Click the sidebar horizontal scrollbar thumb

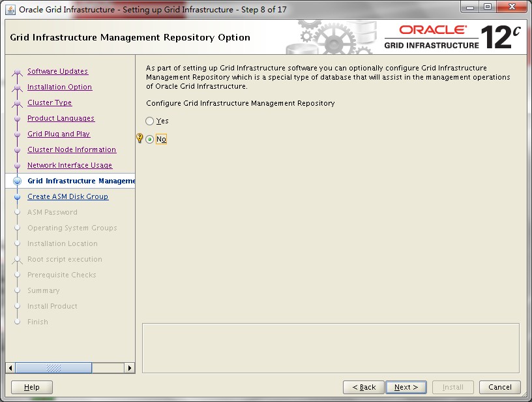click(x=53, y=367)
